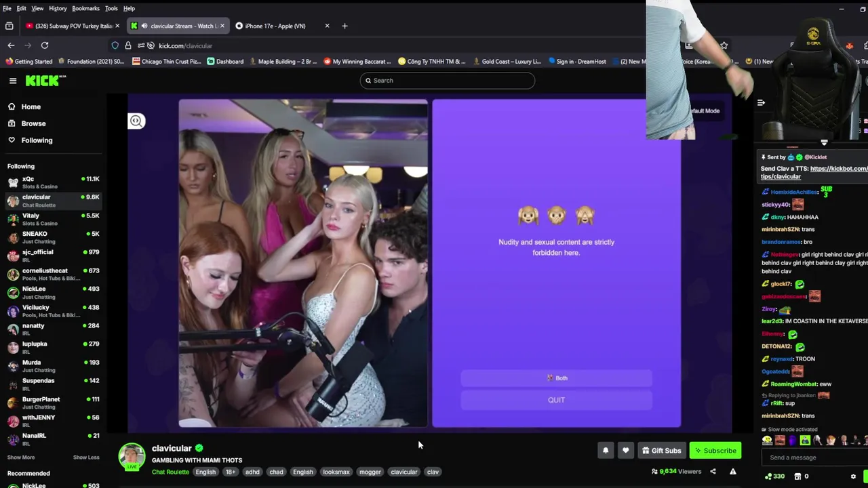The height and width of the screenshot is (488, 868).
Task: Expand the pinned message chevron in chat
Action: [x=824, y=143]
